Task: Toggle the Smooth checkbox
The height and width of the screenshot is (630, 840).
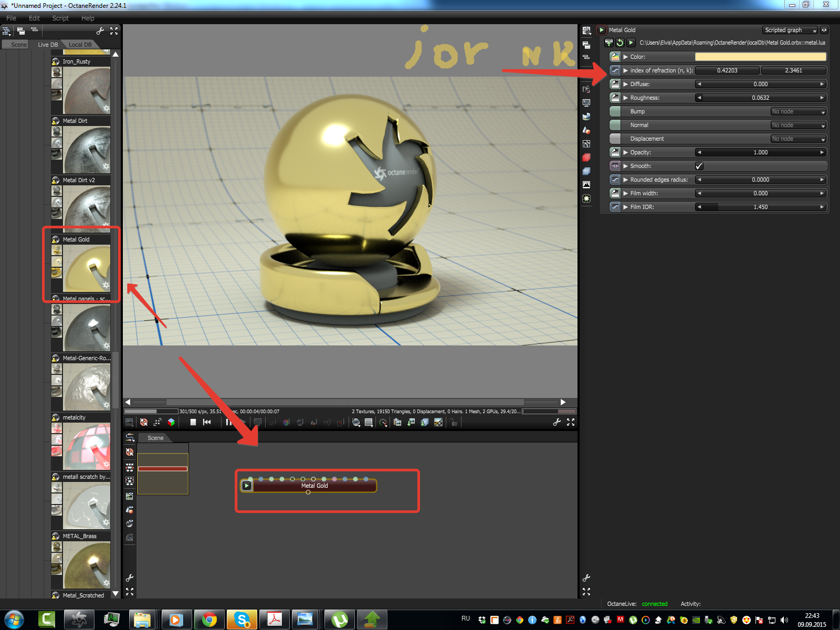Action: coord(699,166)
